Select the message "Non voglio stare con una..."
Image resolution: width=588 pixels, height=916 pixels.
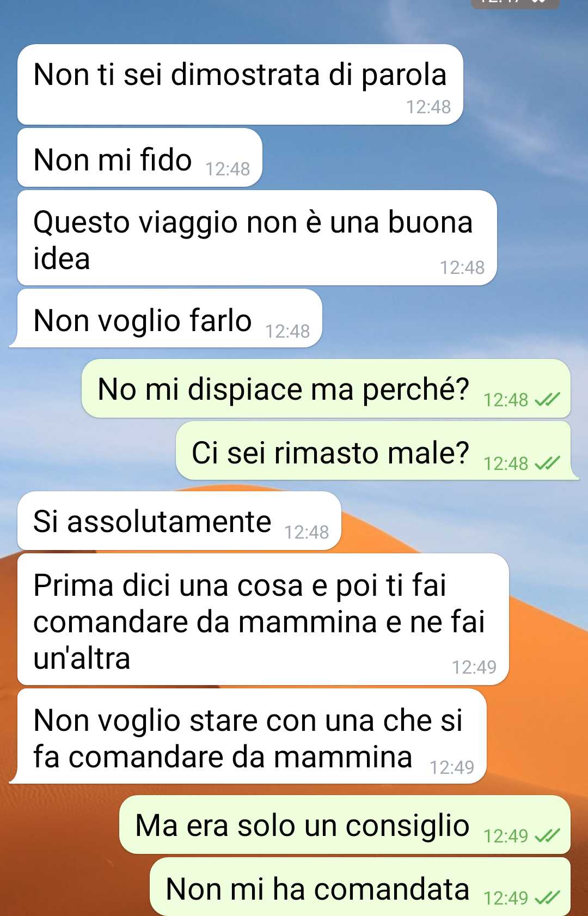point(248,736)
